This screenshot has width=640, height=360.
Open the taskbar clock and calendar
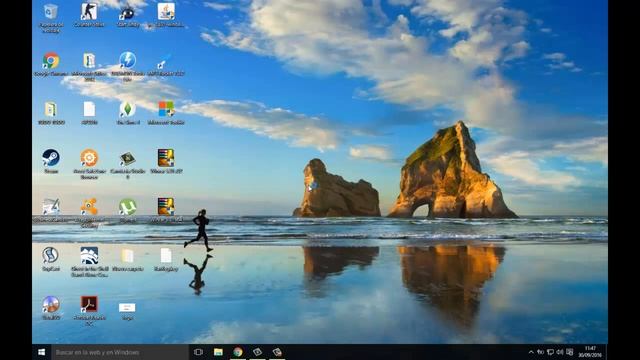[x=590, y=352]
